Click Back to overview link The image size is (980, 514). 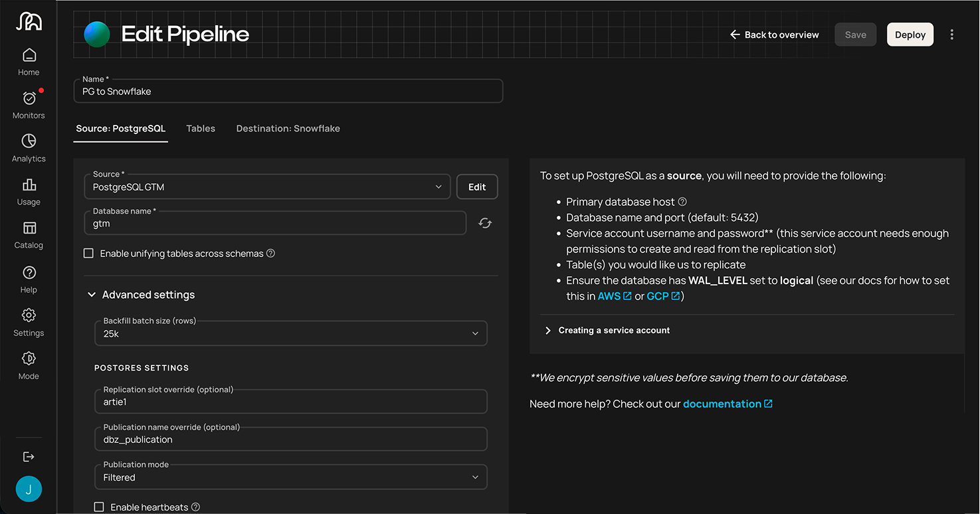click(x=775, y=35)
